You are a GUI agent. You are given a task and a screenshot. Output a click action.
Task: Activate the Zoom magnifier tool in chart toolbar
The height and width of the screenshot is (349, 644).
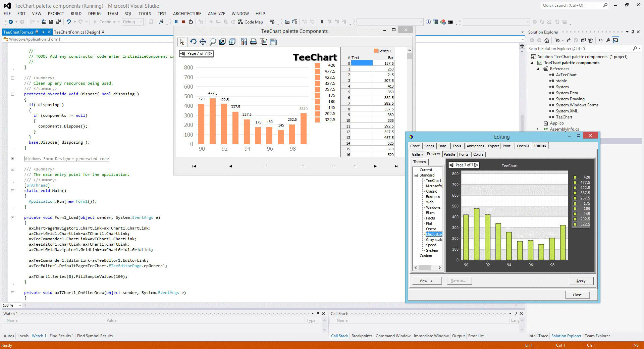[212, 42]
